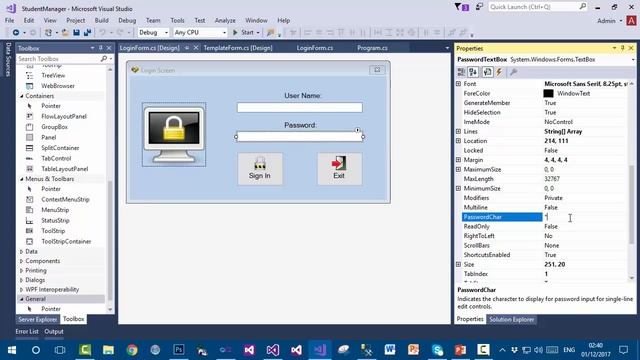Switch to TemplateForm.cs [Design] tab

click(x=238, y=48)
